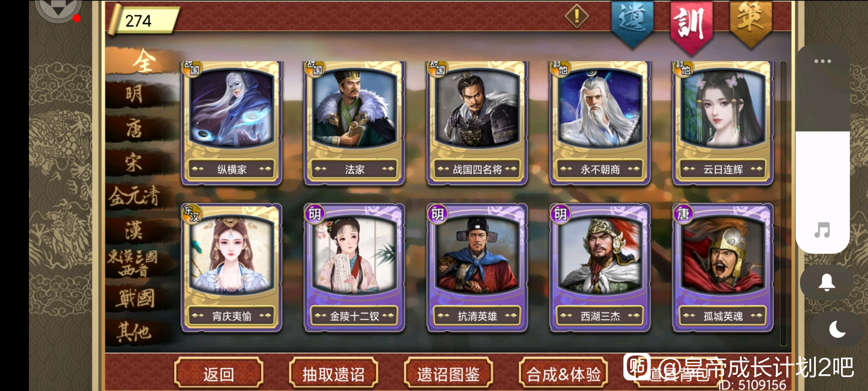Toggle the notification bell icon

(x=827, y=282)
